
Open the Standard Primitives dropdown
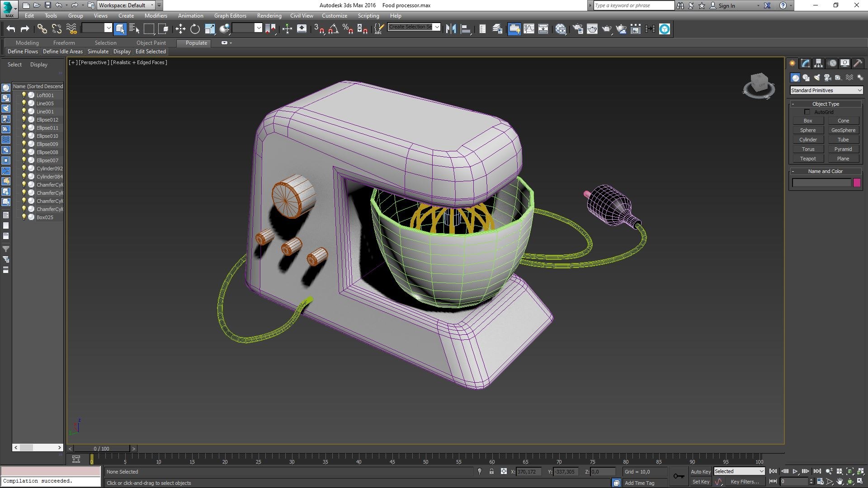click(826, 90)
